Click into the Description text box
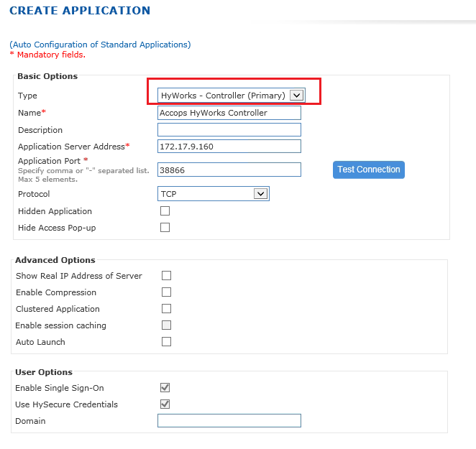The width and height of the screenshot is (476, 449). coord(229,130)
